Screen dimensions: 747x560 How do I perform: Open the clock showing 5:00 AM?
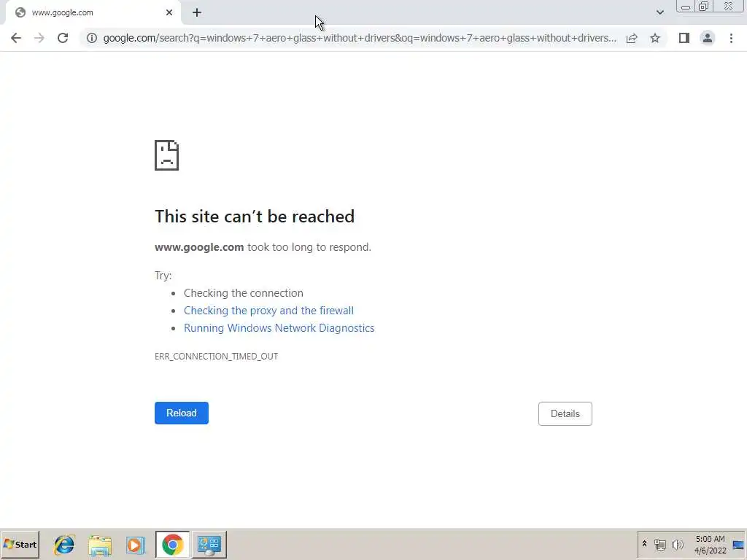[x=710, y=544]
